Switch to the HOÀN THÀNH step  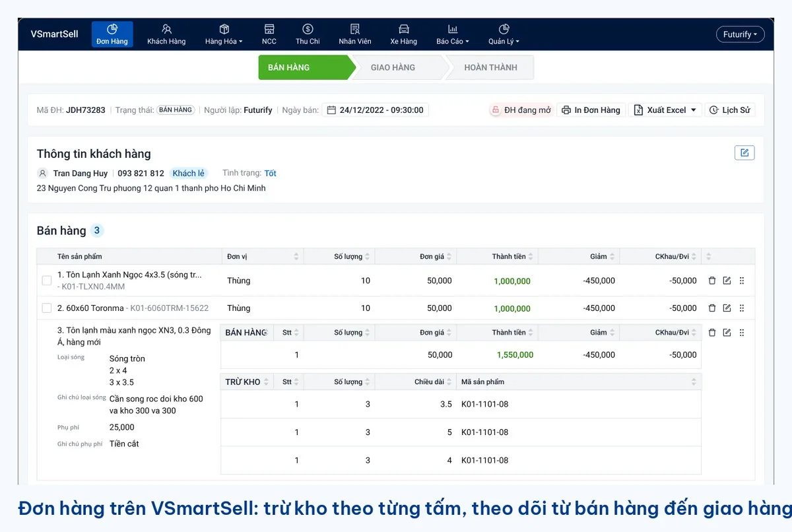tap(490, 67)
